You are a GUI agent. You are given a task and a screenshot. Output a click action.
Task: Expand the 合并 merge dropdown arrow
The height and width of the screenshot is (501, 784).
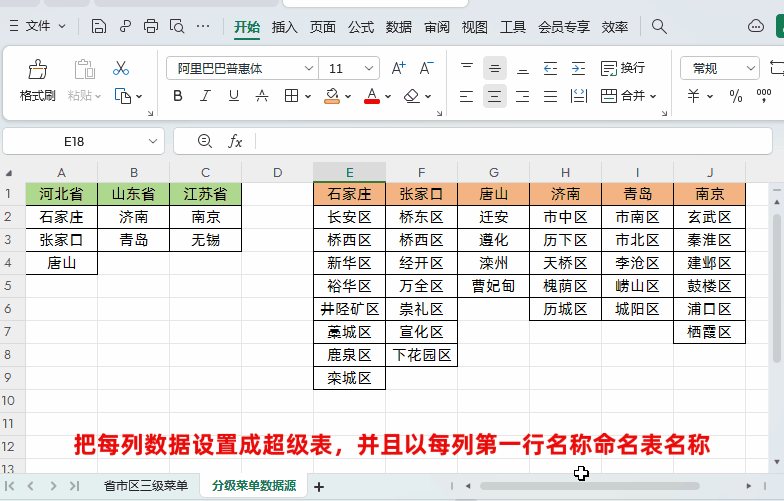tap(653, 96)
